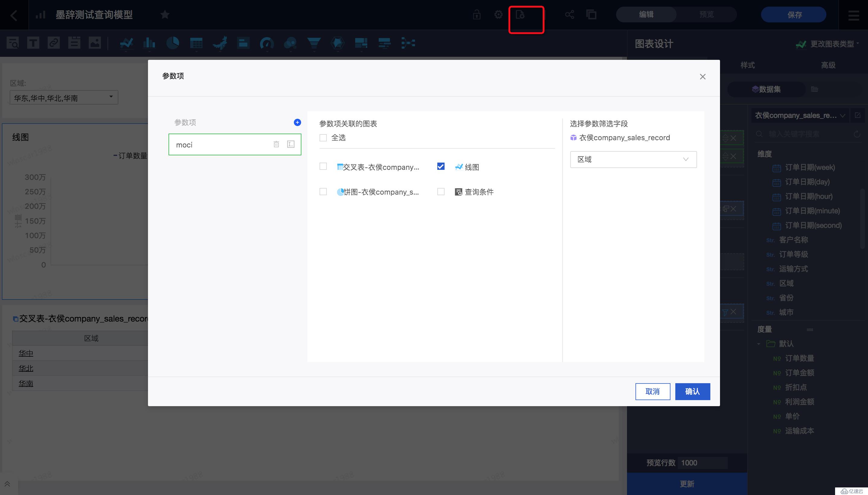Image resolution: width=868 pixels, height=495 pixels.
Task: Open the hamburger menu
Action: pos(854,15)
